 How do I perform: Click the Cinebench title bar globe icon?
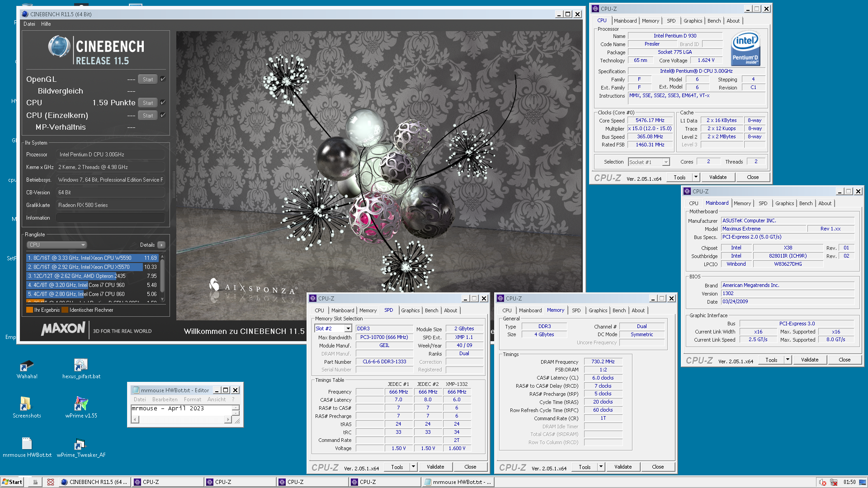(25, 14)
